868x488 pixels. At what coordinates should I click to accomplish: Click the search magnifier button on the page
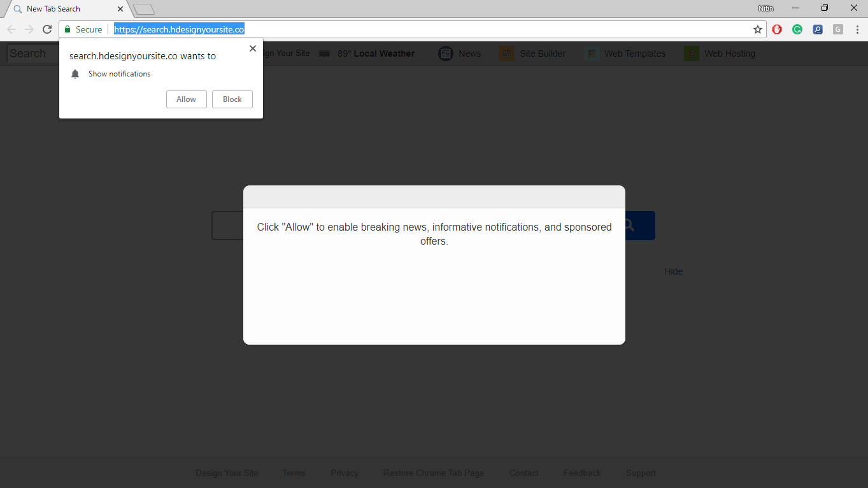pos(629,226)
